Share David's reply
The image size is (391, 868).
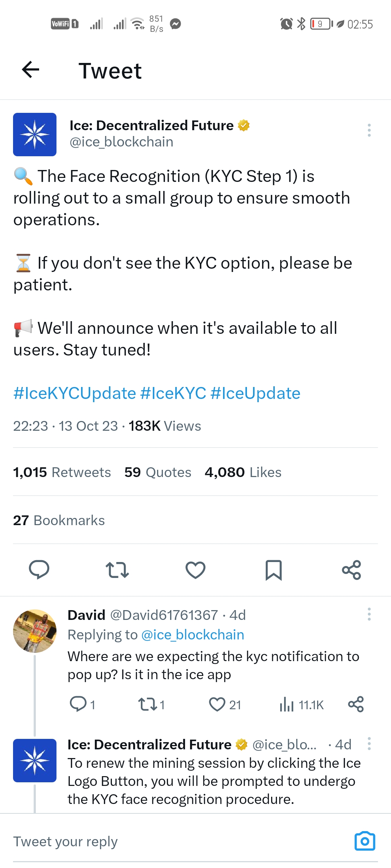(x=356, y=704)
